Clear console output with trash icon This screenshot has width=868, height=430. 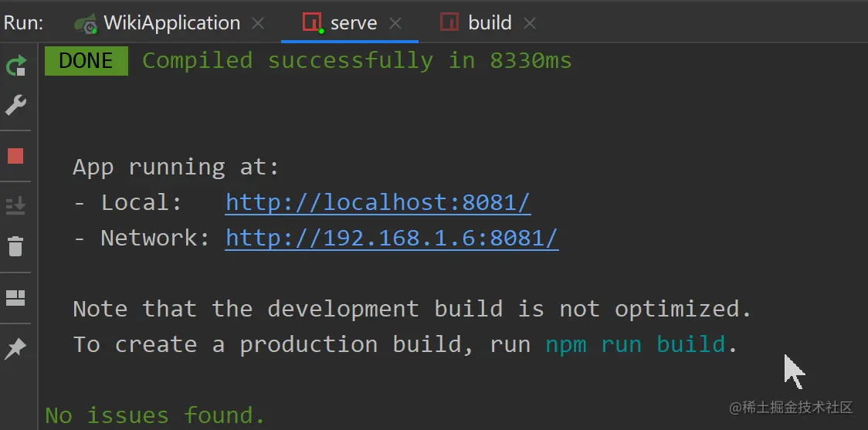pyautogui.click(x=16, y=246)
